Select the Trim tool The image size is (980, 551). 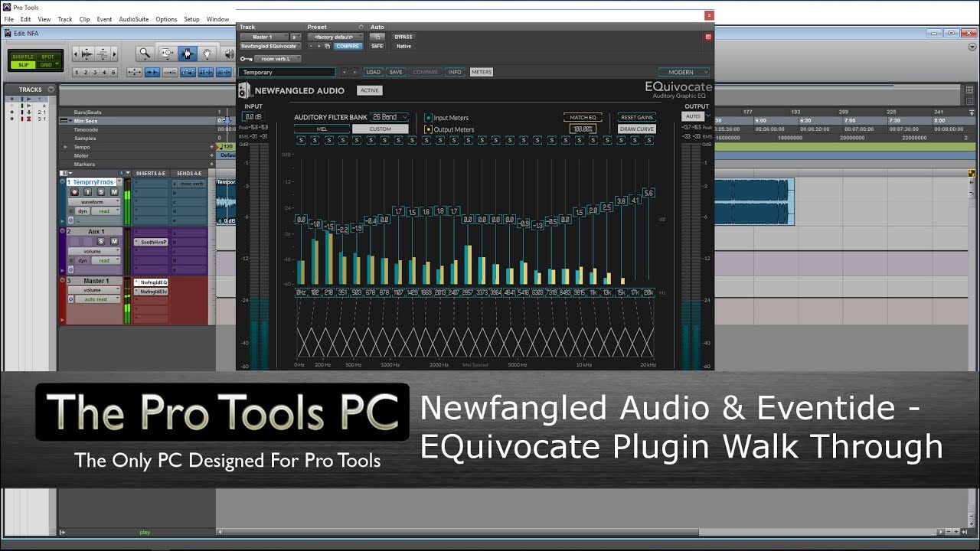tap(168, 54)
